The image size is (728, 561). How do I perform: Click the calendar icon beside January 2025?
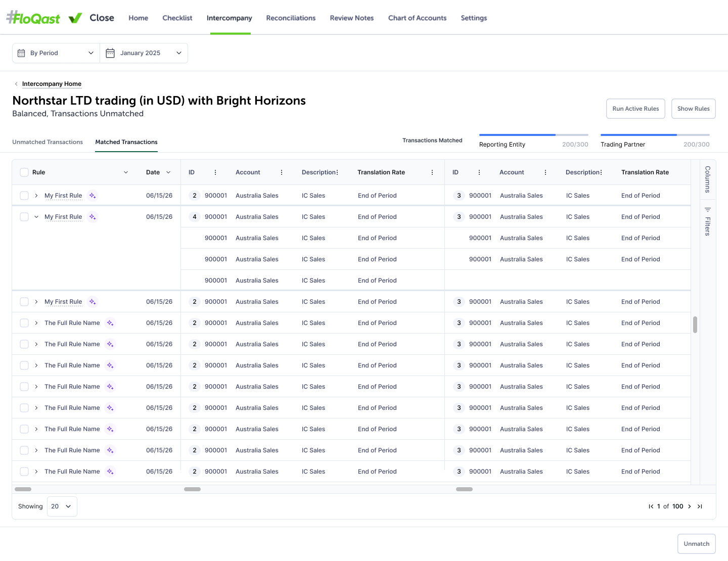click(110, 53)
